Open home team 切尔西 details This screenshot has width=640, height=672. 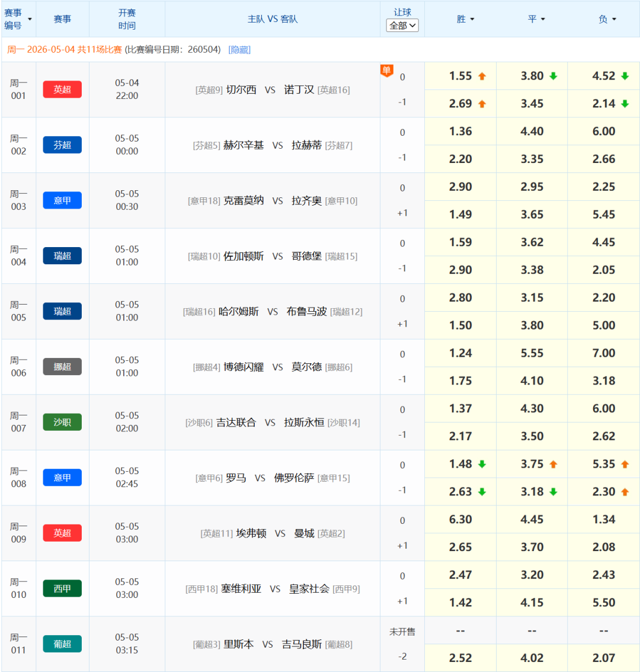tap(241, 89)
